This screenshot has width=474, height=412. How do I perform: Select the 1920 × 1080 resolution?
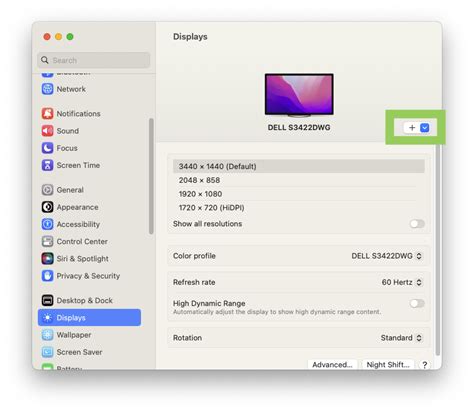click(299, 194)
